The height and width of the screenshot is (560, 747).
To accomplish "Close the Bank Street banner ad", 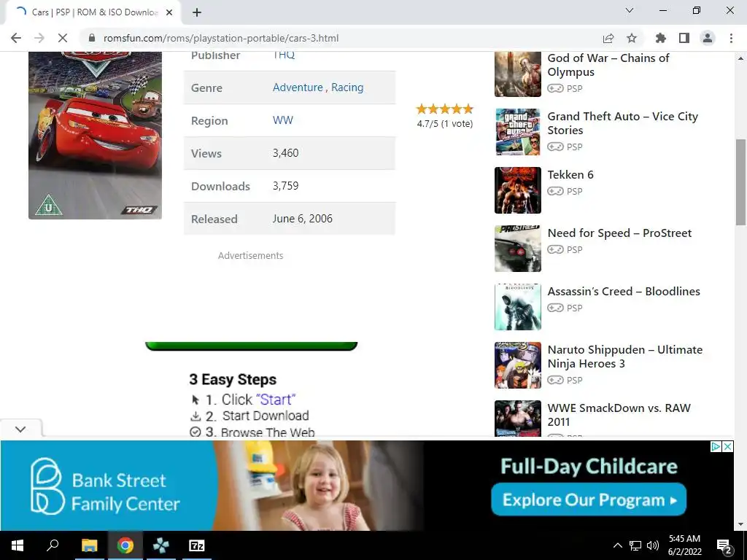I will coord(728,447).
